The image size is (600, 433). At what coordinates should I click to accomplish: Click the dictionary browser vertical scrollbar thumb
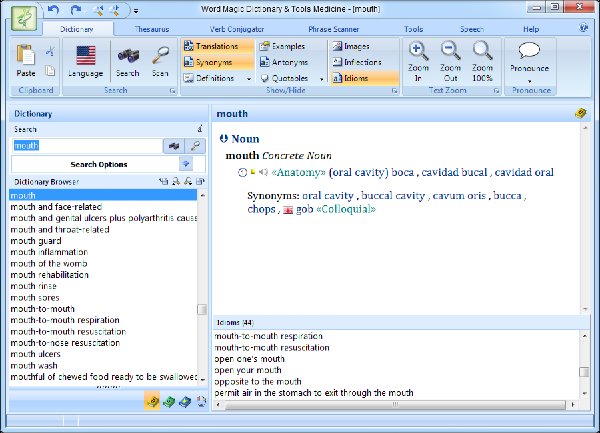[202, 309]
